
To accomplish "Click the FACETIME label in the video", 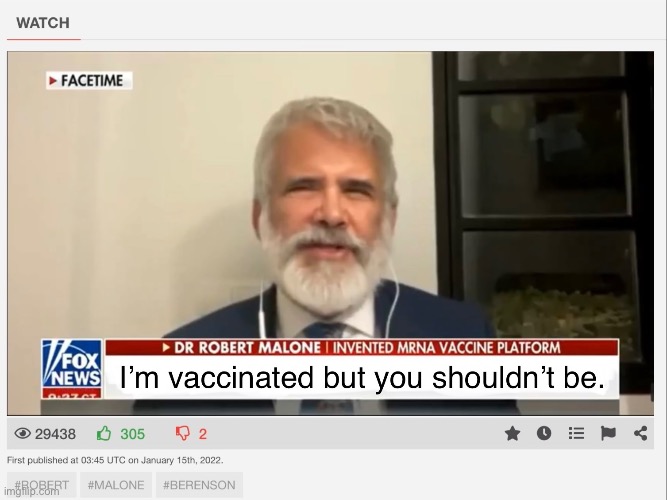I will coord(89,80).
